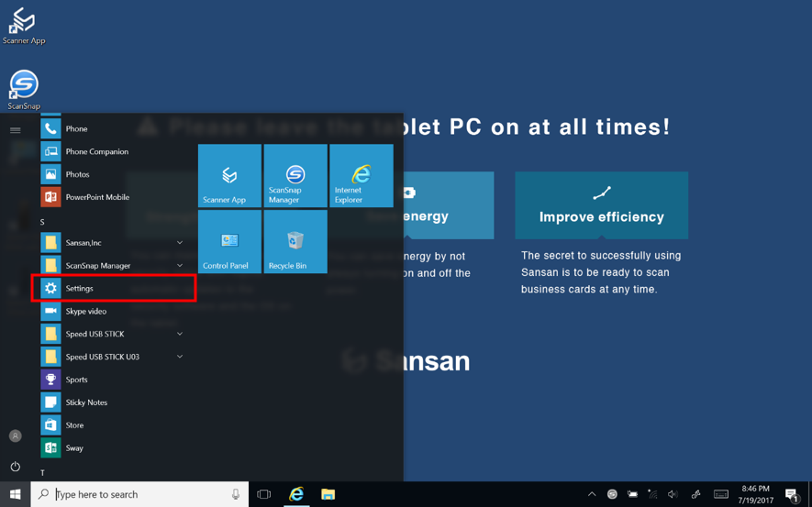The width and height of the screenshot is (812, 507).
Task: Open File Explorer from the taskbar
Action: pos(328,494)
